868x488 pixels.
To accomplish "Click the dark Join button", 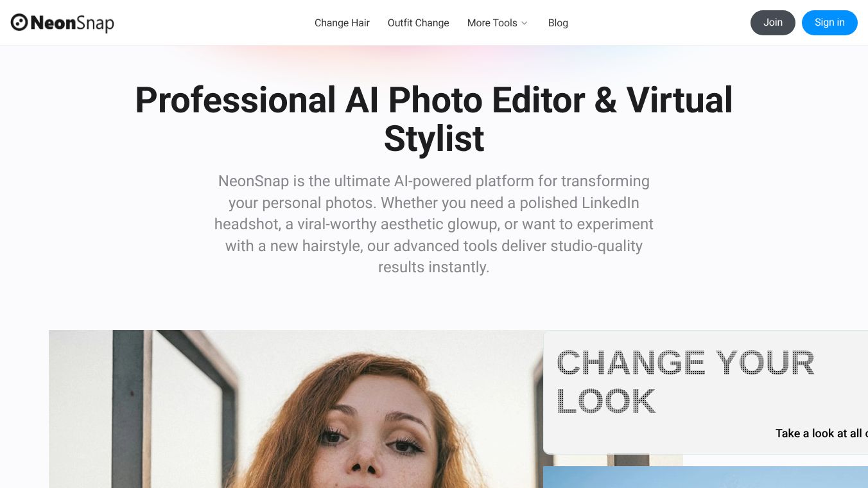I will (x=773, y=22).
